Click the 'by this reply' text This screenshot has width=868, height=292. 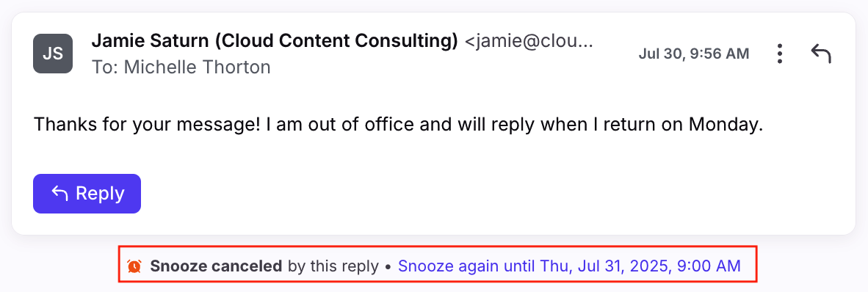[x=333, y=266]
